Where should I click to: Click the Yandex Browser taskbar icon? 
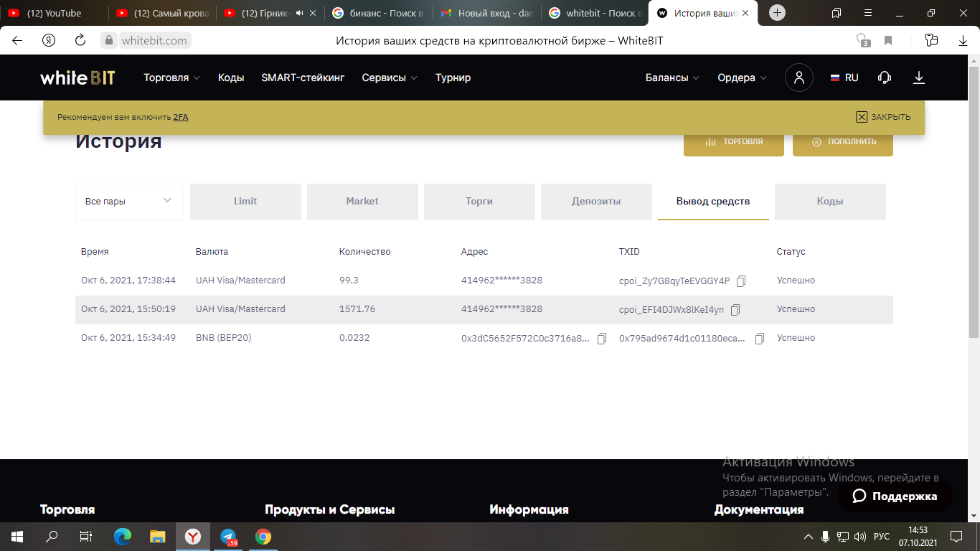pyautogui.click(x=193, y=537)
